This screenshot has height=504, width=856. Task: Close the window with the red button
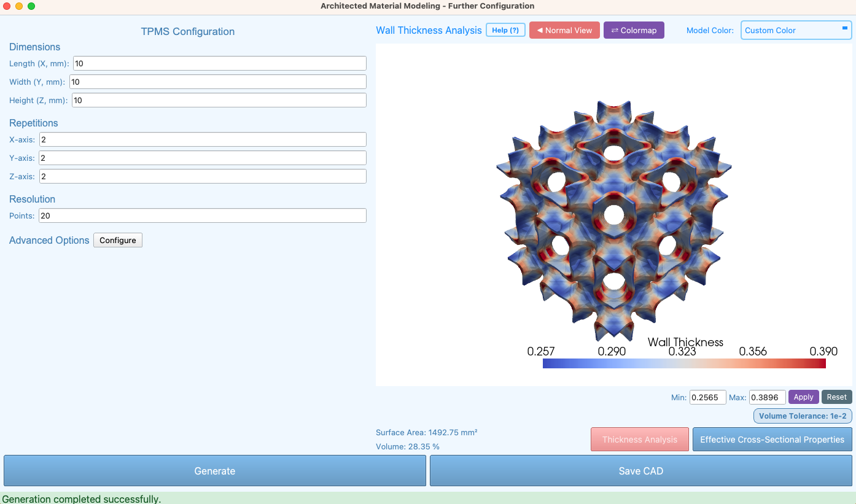(x=7, y=6)
